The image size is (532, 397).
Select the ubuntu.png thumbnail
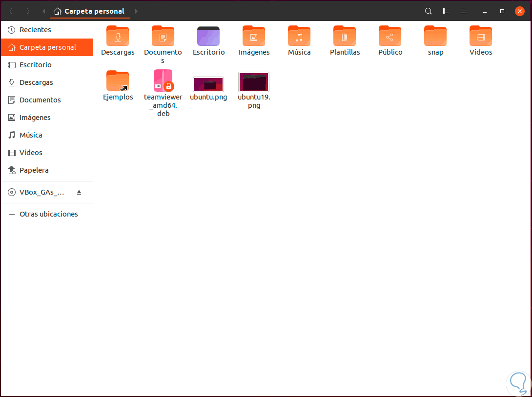pyautogui.click(x=208, y=84)
